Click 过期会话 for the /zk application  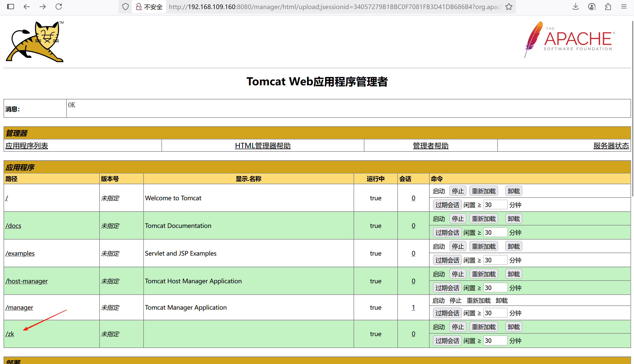pyautogui.click(x=447, y=341)
